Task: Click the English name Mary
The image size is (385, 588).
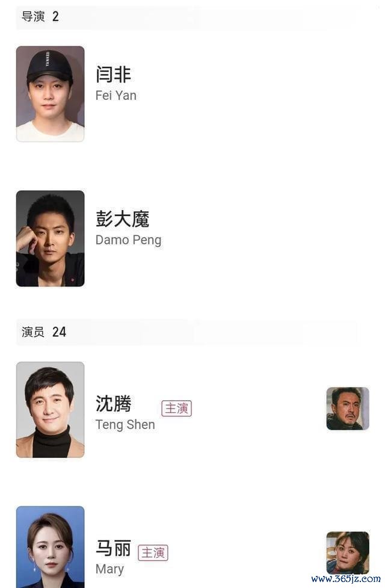Action: point(109,569)
